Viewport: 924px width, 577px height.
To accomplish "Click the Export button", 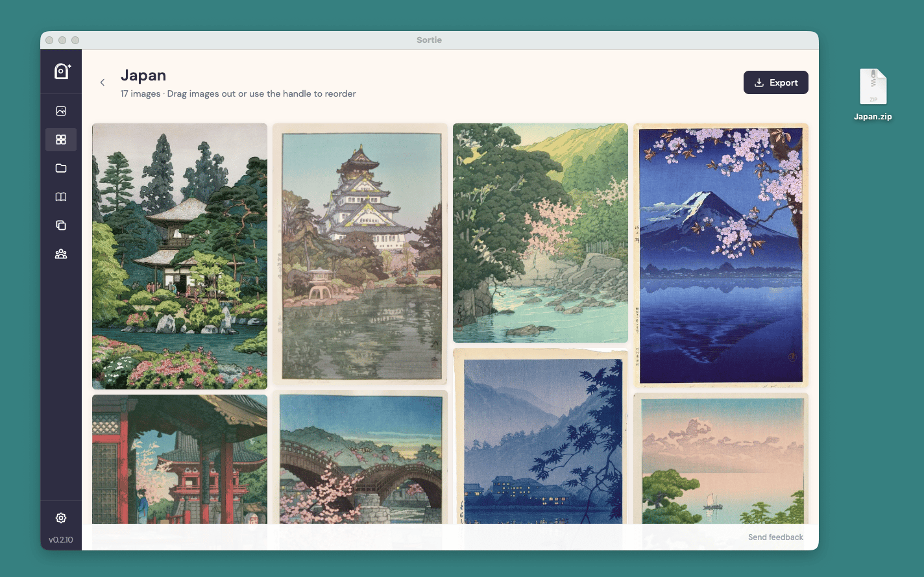I will [776, 82].
